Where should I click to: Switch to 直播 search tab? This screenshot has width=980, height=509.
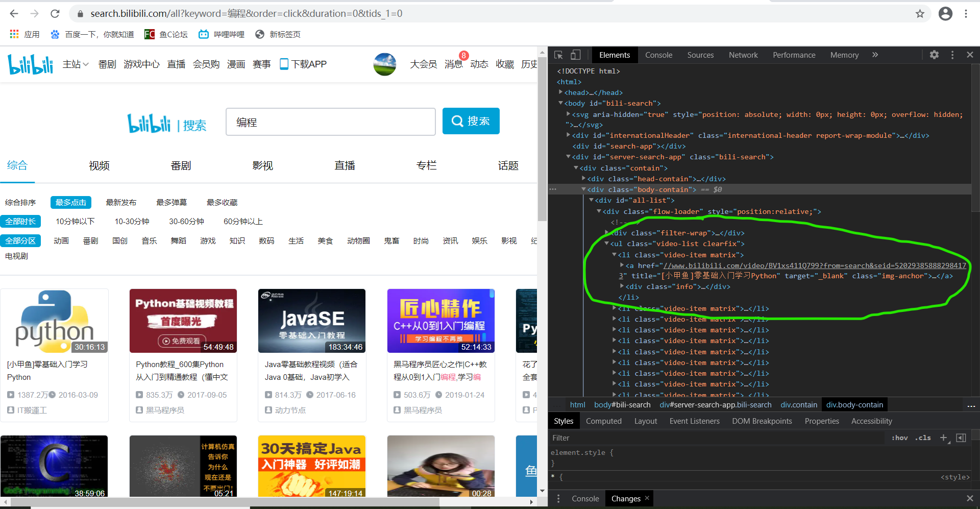coord(345,165)
